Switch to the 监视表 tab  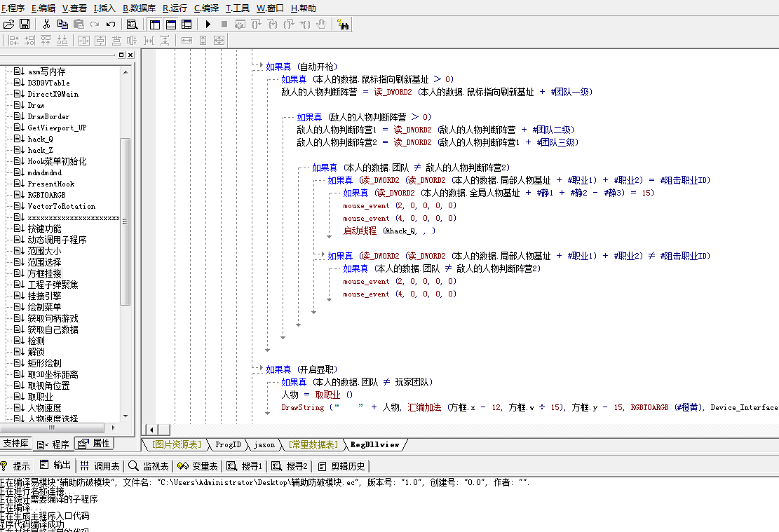pos(149,466)
